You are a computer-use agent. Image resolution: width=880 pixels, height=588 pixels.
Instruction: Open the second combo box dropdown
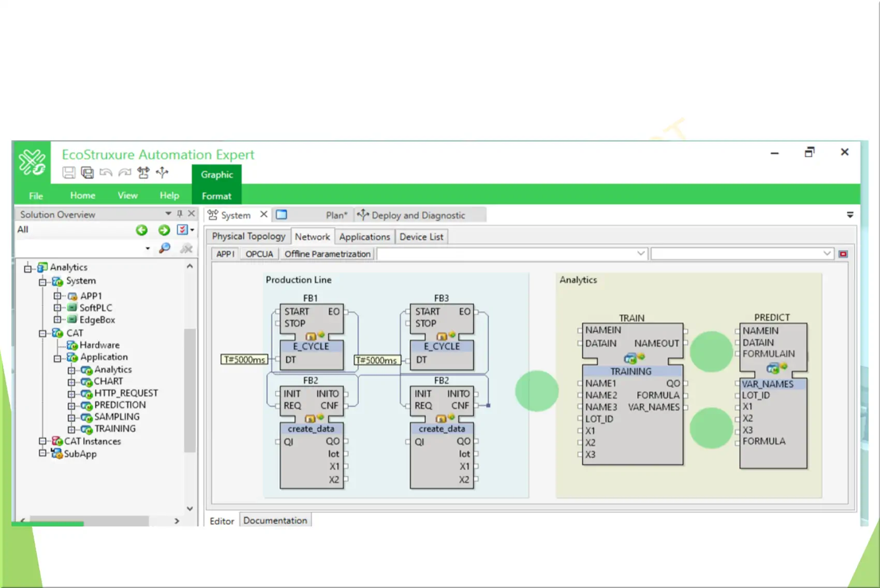click(827, 253)
